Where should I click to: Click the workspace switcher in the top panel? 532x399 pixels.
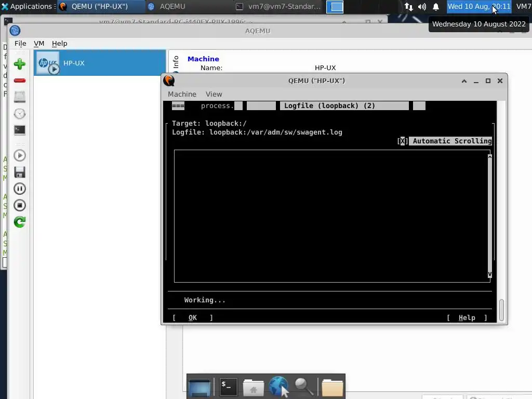click(x=335, y=7)
